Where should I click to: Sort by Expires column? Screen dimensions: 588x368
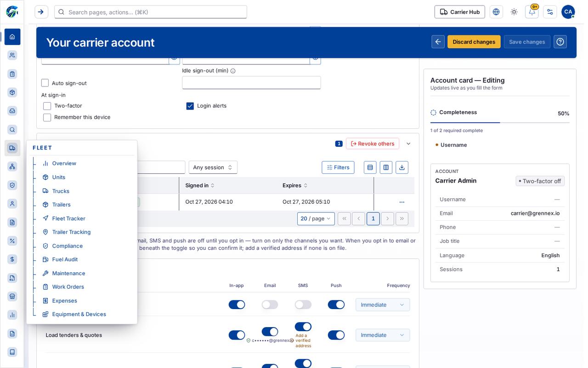coord(295,185)
